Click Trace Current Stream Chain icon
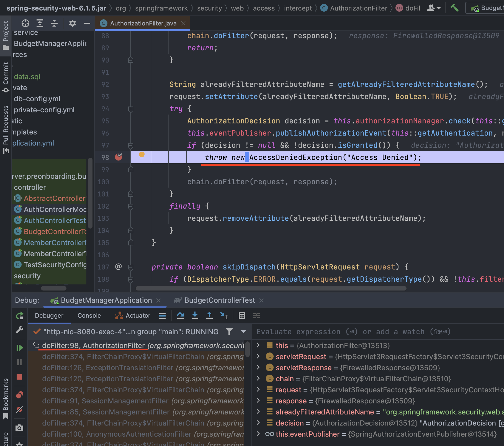The height and width of the screenshot is (446, 504). pyautogui.click(x=256, y=316)
